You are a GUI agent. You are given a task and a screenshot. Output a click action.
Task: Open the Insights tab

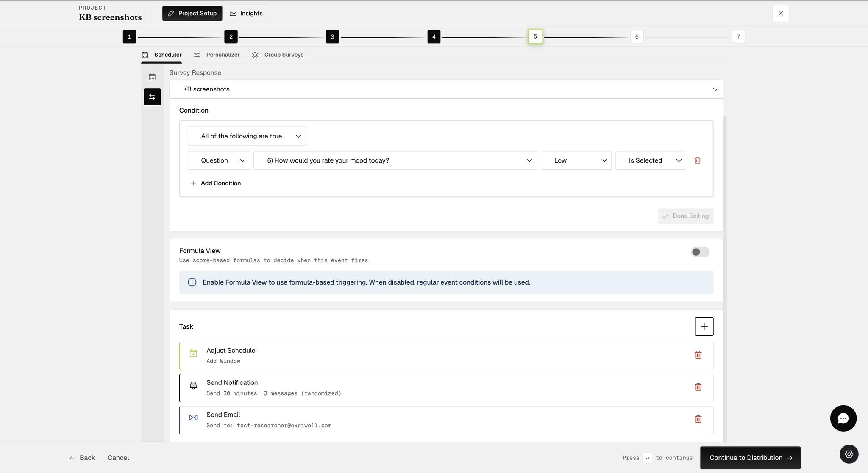[246, 13]
